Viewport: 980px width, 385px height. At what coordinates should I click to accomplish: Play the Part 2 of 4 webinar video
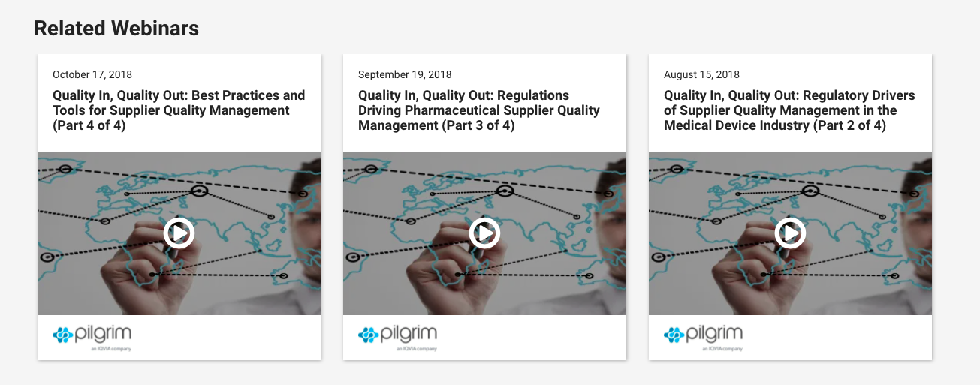pos(790,233)
